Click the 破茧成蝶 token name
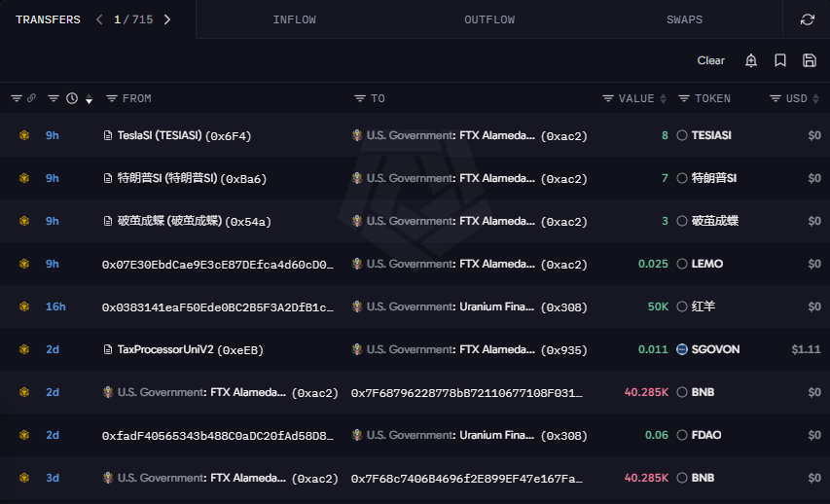This screenshot has height=504, width=830. coord(714,221)
